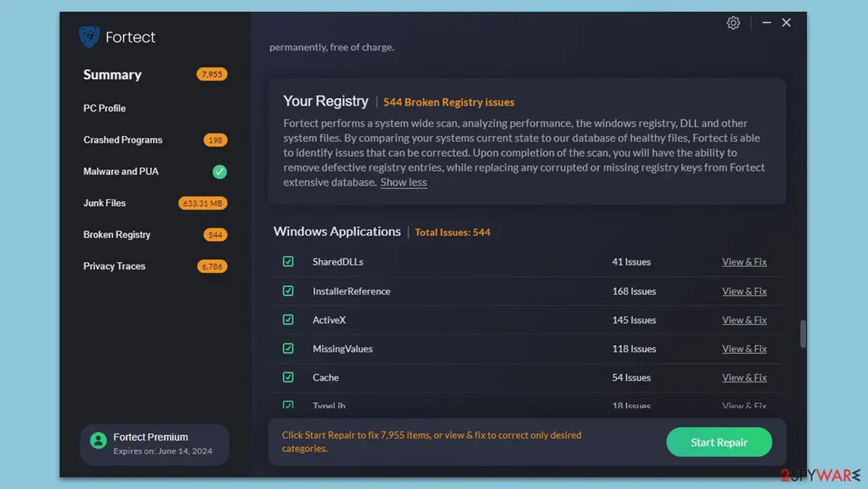Click the green Malware and PUA checkmark
Screen dimensions: 868x489
(x=219, y=171)
